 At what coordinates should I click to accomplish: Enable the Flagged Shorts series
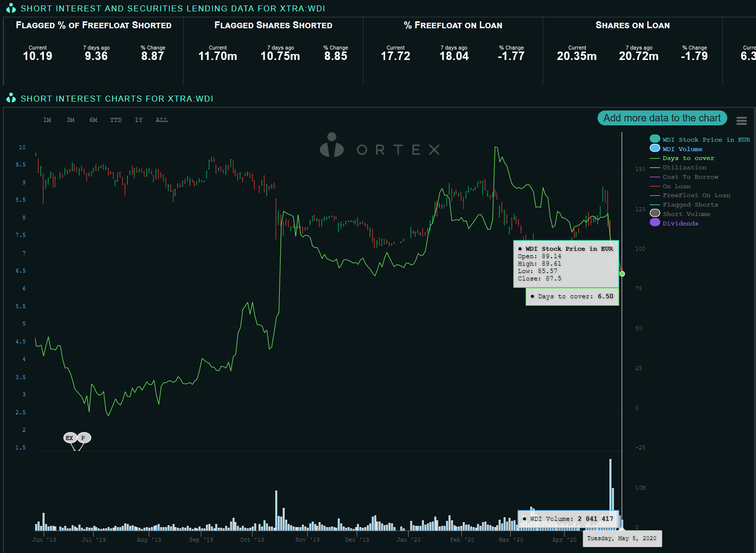pos(690,205)
